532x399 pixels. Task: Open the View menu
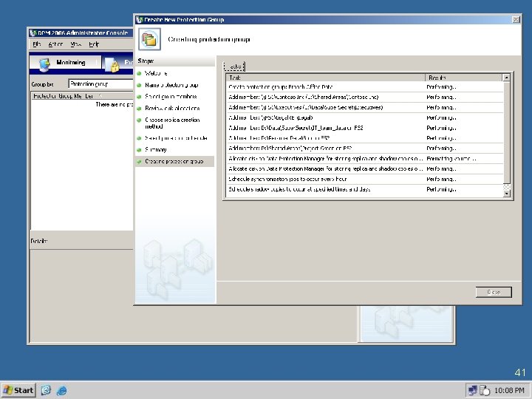pos(75,44)
